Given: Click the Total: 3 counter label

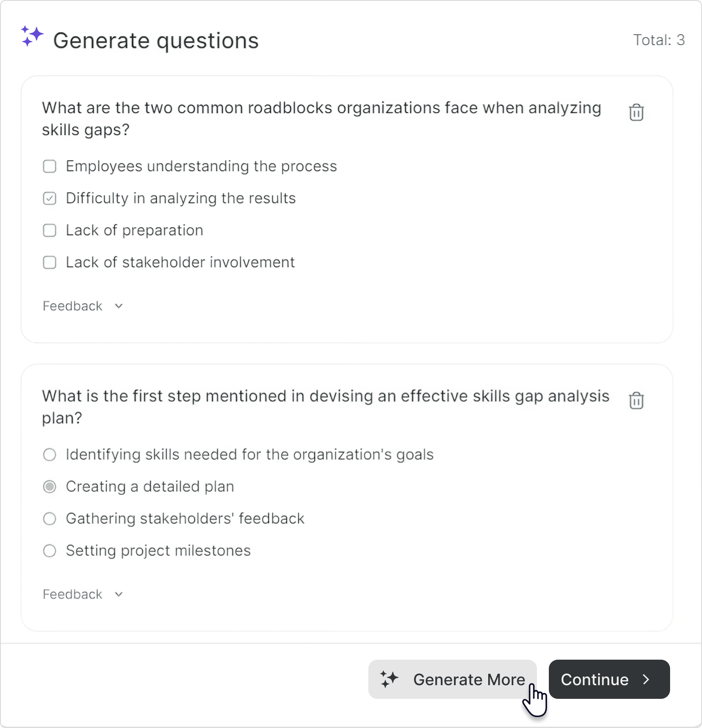Looking at the screenshot, I should (659, 40).
